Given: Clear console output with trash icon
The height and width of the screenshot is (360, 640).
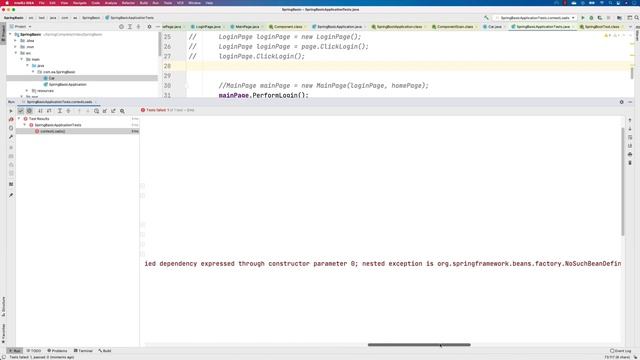Looking at the screenshot, I should point(630,162).
